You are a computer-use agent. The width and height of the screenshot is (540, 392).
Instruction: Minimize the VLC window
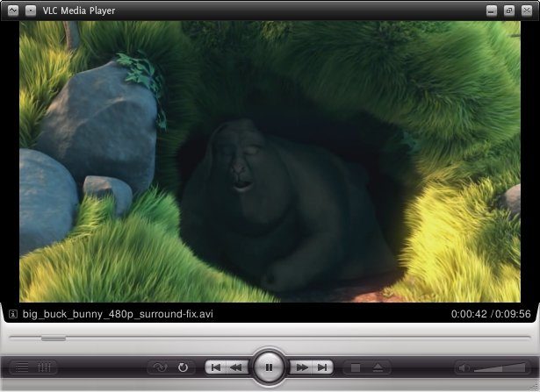coord(492,11)
